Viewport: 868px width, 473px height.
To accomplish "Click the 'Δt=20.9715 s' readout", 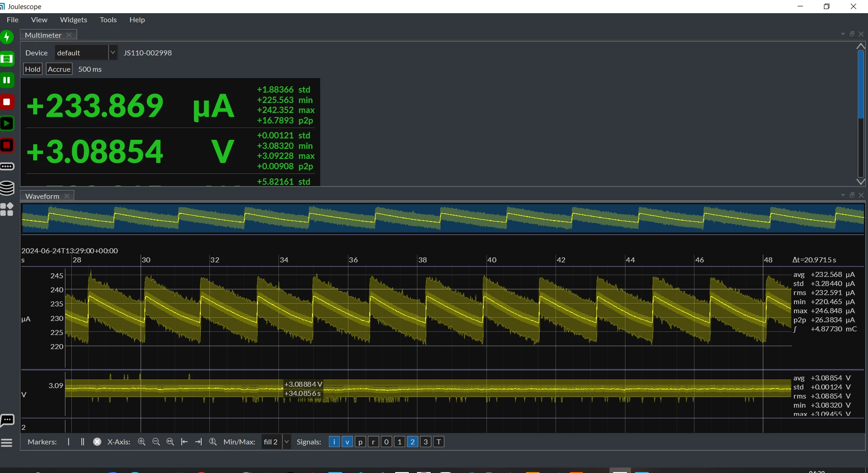I will (x=814, y=260).
